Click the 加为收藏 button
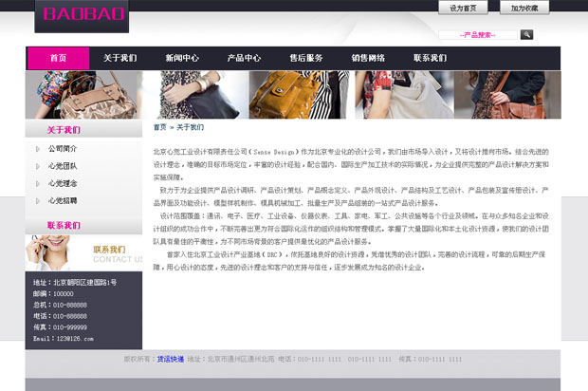Screen dimensions: 588x391 [x=524, y=8]
